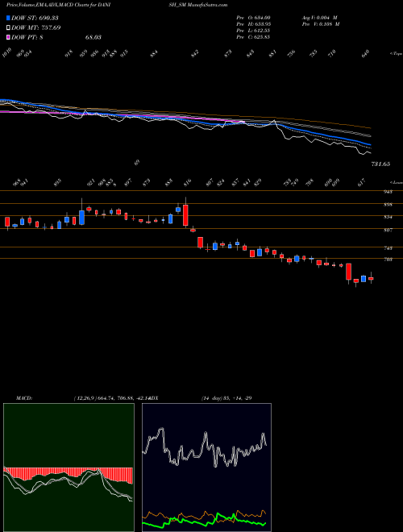Open the dark blue ADX indicator panel
Viewport: 403px width, 532px height.
[x=206, y=468]
